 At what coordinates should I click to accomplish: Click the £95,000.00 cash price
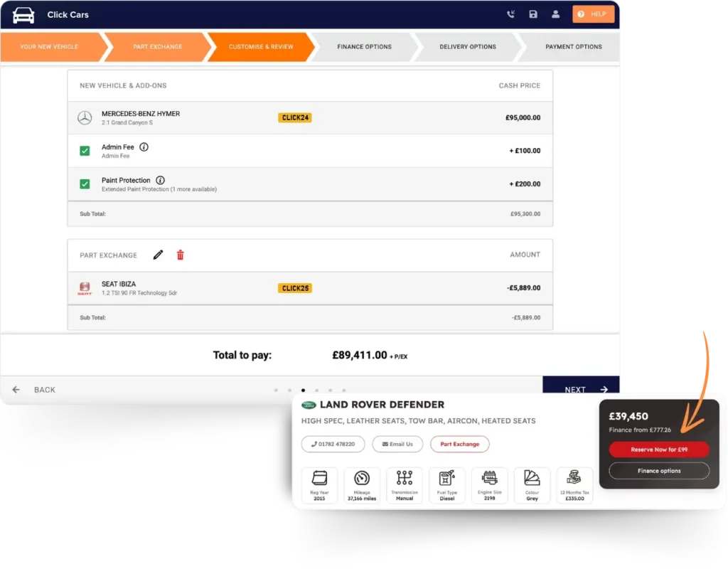[523, 117]
